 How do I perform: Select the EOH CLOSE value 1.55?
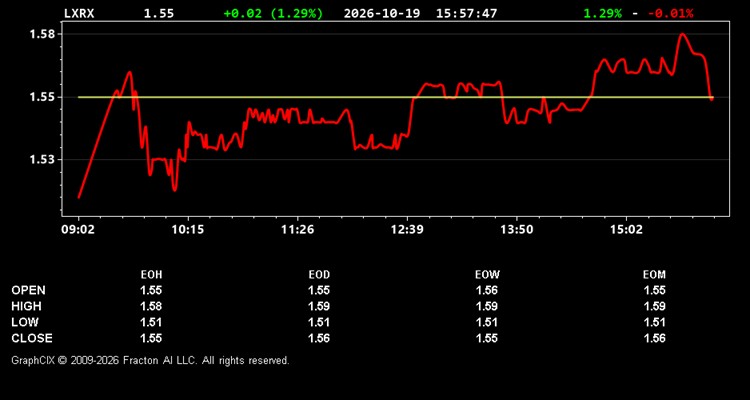click(151, 338)
